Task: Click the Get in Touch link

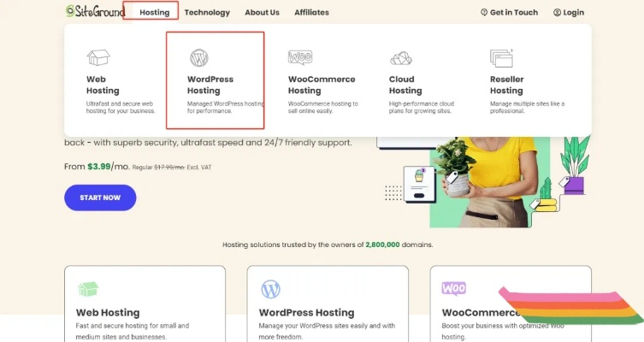Action: (509, 12)
